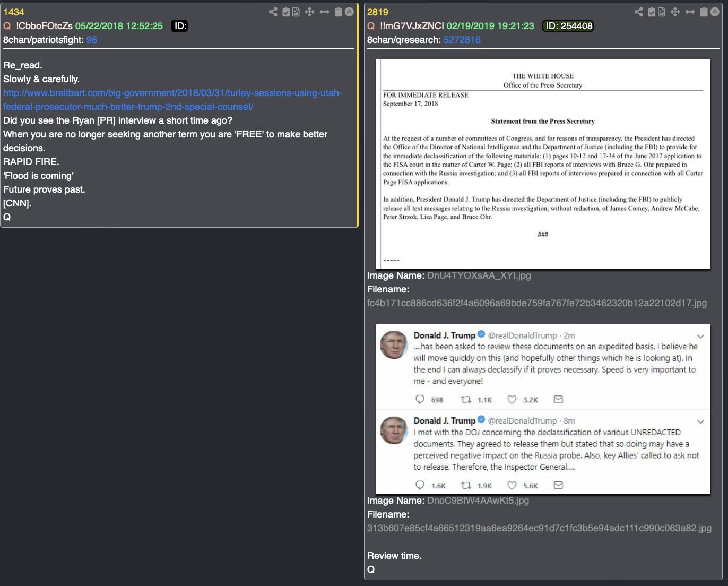Click the share icon on post 2819
This screenshot has width=728, height=586.
pyautogui.click(x=639, y=12)
